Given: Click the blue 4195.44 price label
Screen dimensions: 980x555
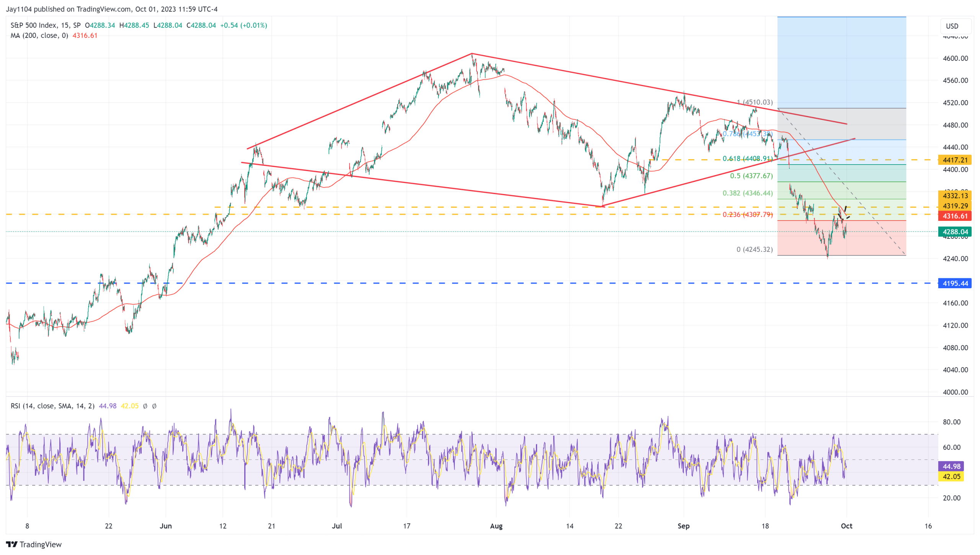Looking at the screenshot, I should 955,283.
